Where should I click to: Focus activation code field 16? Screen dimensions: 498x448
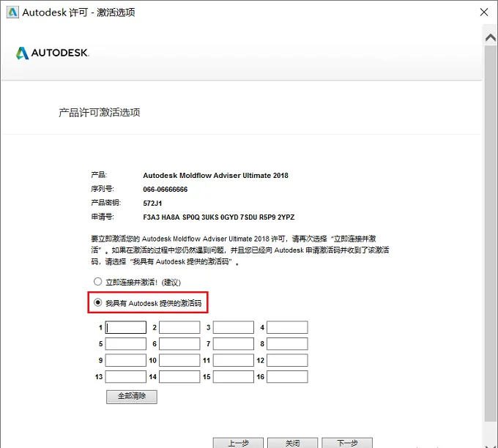click(x=287, y=377)
